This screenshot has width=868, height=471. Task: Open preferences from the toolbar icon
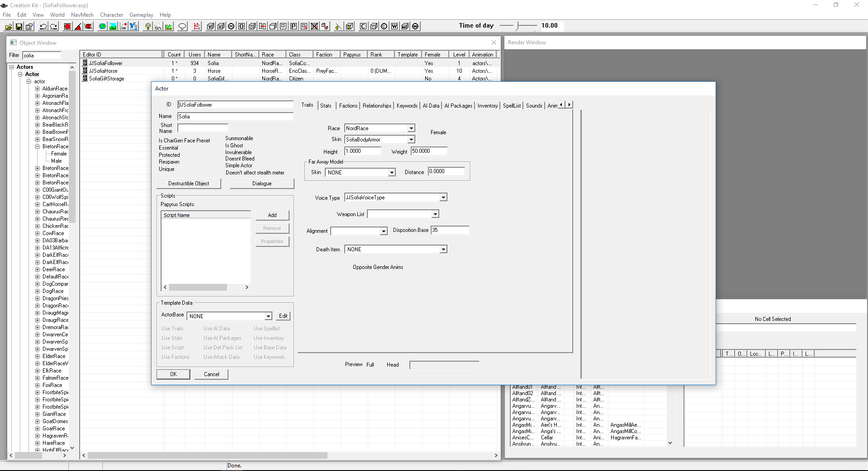(29, 26)
